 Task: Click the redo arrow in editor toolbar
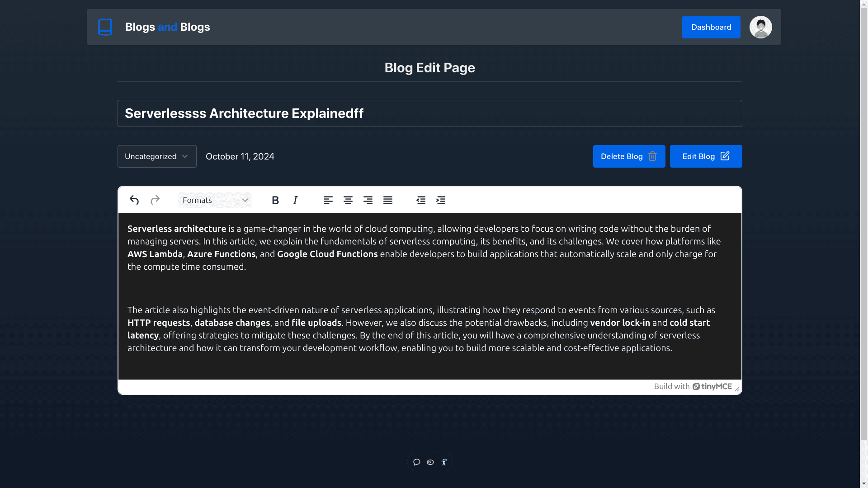155,200
